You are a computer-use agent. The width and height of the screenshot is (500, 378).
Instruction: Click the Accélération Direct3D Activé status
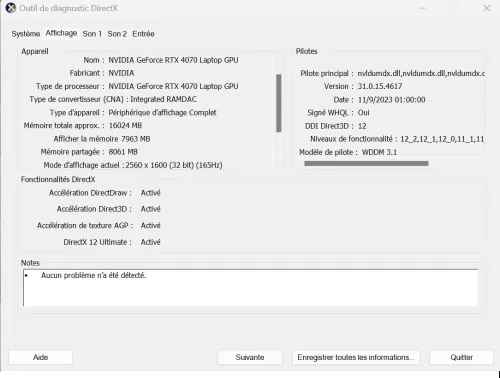[x=150, y=209]
